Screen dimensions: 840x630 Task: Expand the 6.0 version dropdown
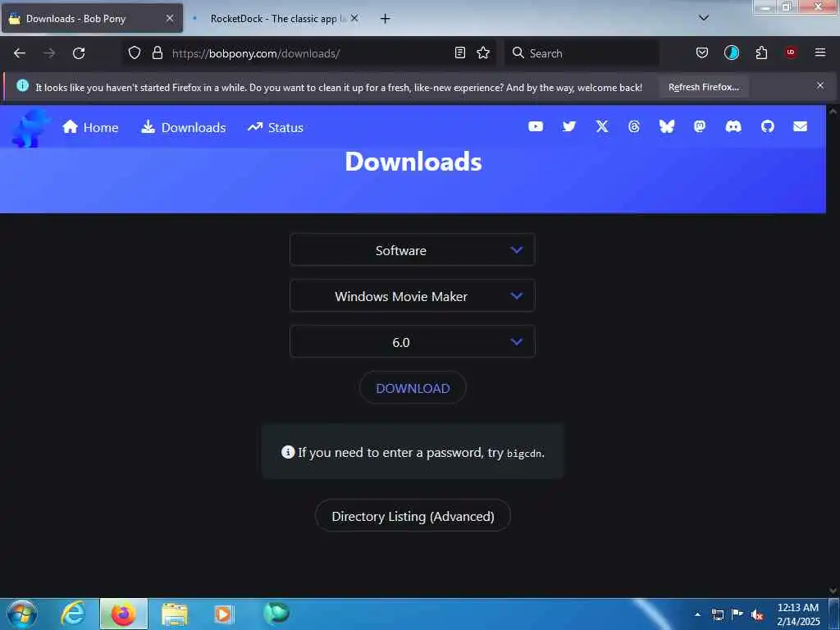[412, 342]
